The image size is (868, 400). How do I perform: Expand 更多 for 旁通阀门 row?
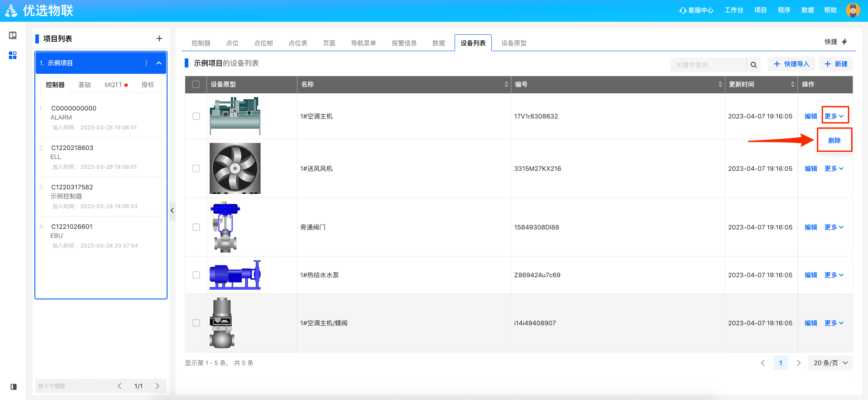click(834, 227)
